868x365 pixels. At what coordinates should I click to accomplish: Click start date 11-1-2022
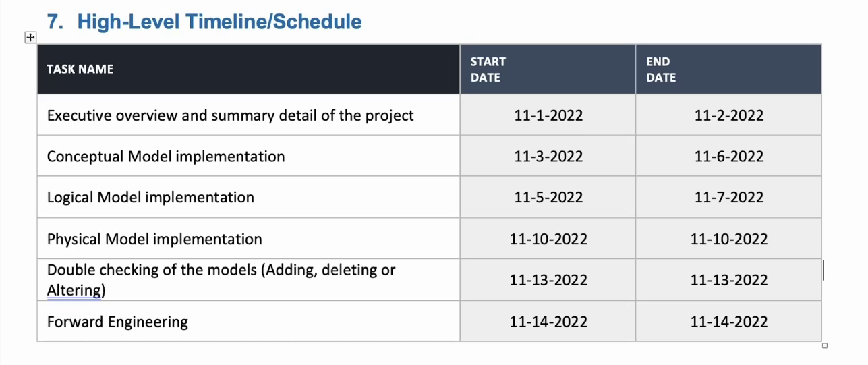pos(548,115)
